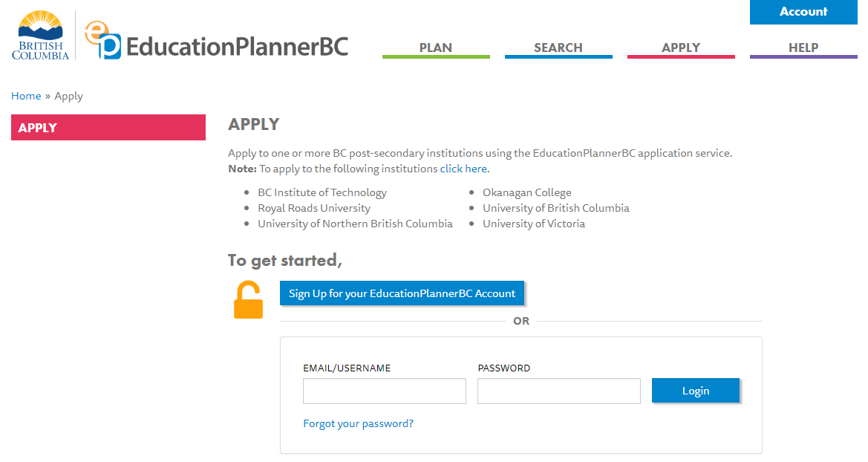The height and width of the screenshot is (462, 868).
Task: Open the SEARCH navigation tab
Action: (558, 48)
